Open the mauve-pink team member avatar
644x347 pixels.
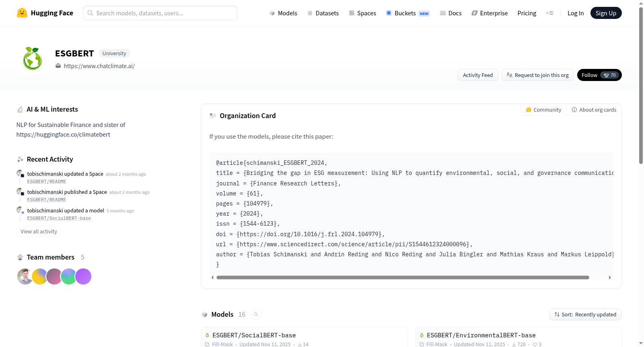click(54, 276)
